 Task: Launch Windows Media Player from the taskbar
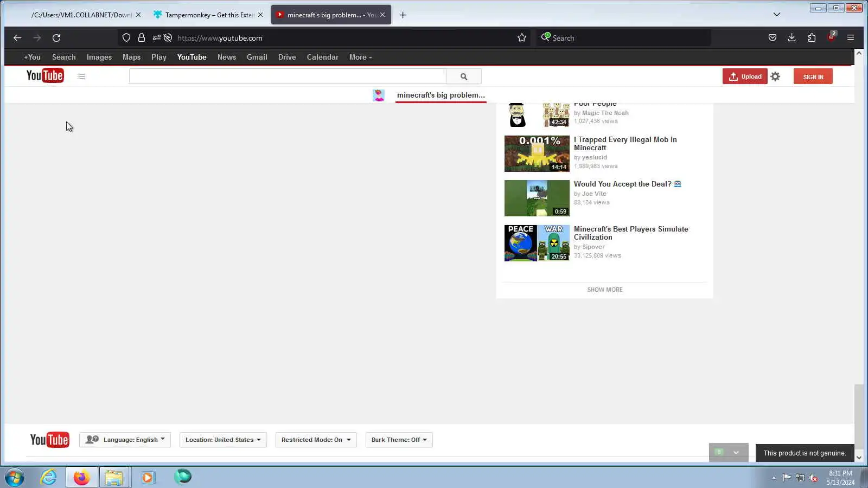148,478
